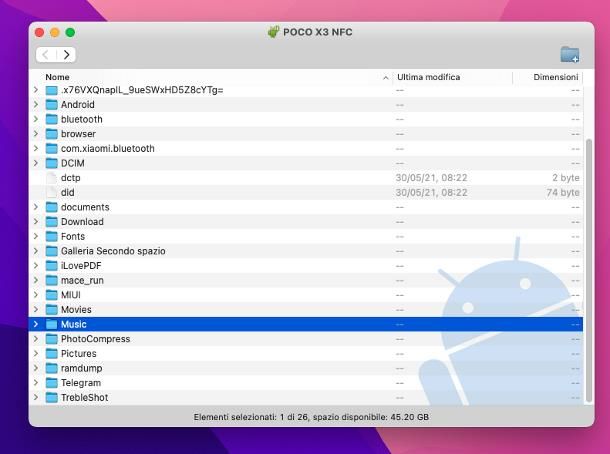610x454 pixels.
Task: Select the bluetooth folder icon
Action: point(51,119)
